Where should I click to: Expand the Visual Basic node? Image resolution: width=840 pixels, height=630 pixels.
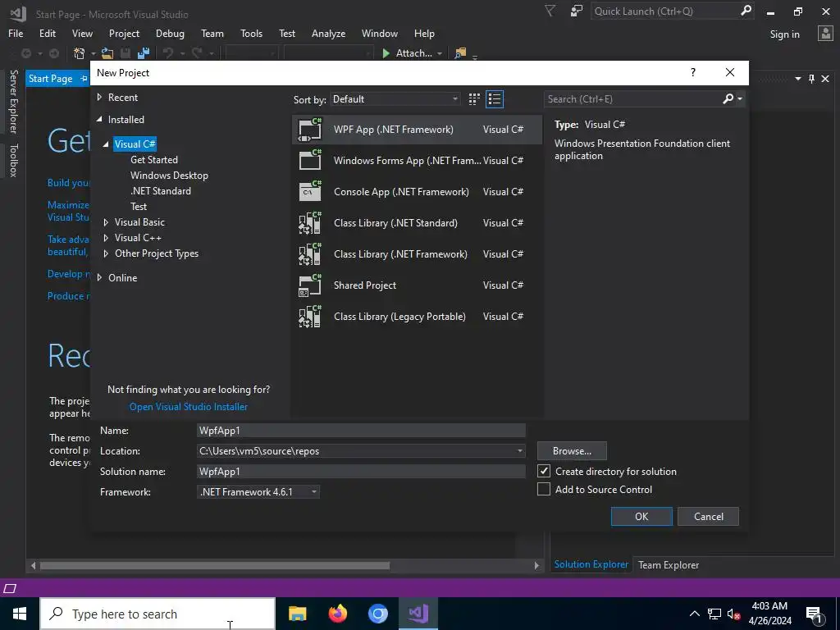tap(106, 222)
